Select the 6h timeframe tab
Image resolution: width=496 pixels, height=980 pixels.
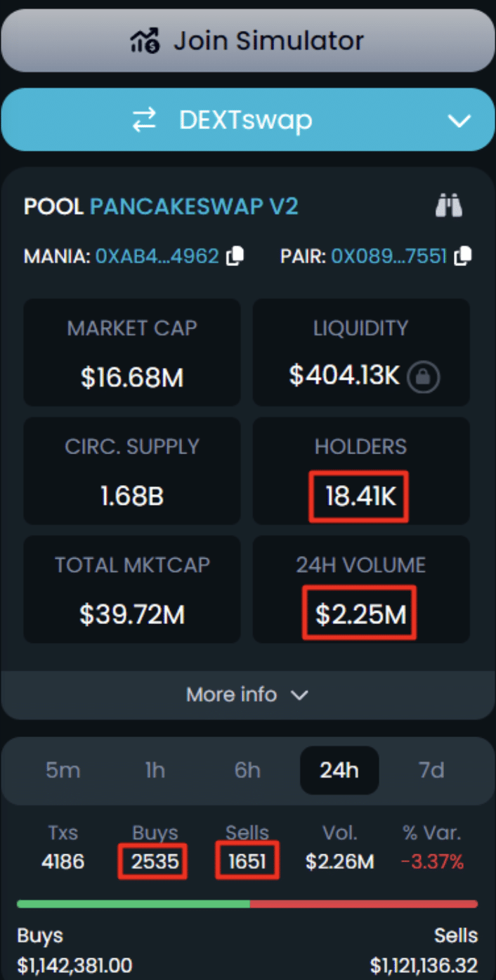tap(247, 770)
